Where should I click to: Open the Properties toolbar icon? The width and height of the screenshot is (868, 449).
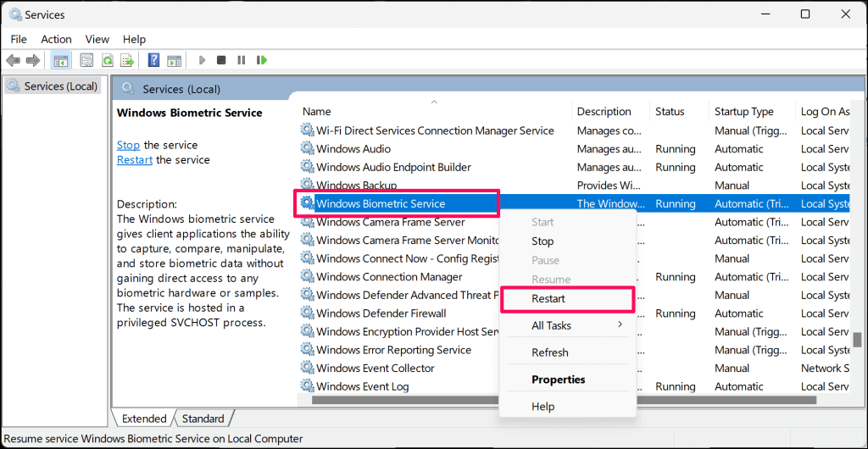coord(86,60)
